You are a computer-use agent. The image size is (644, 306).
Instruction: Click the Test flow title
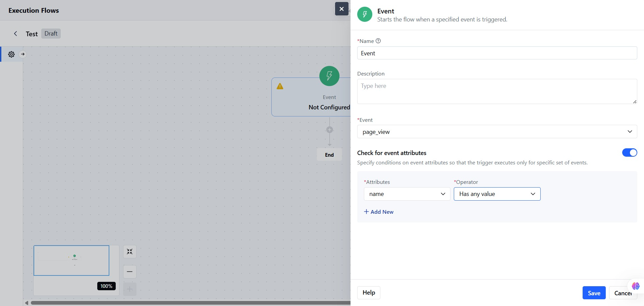(32, 34)
